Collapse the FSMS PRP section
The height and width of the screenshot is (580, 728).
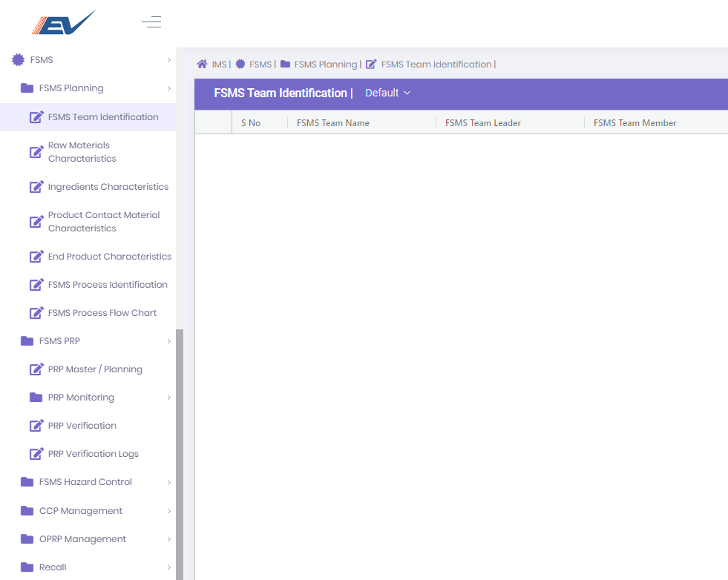tap(168, 341)
